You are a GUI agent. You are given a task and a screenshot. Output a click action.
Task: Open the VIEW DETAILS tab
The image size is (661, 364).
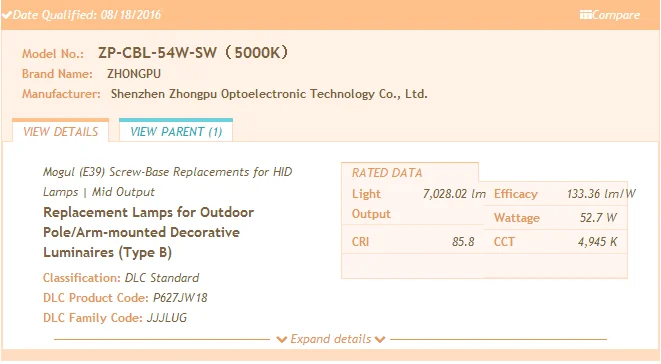60,131
